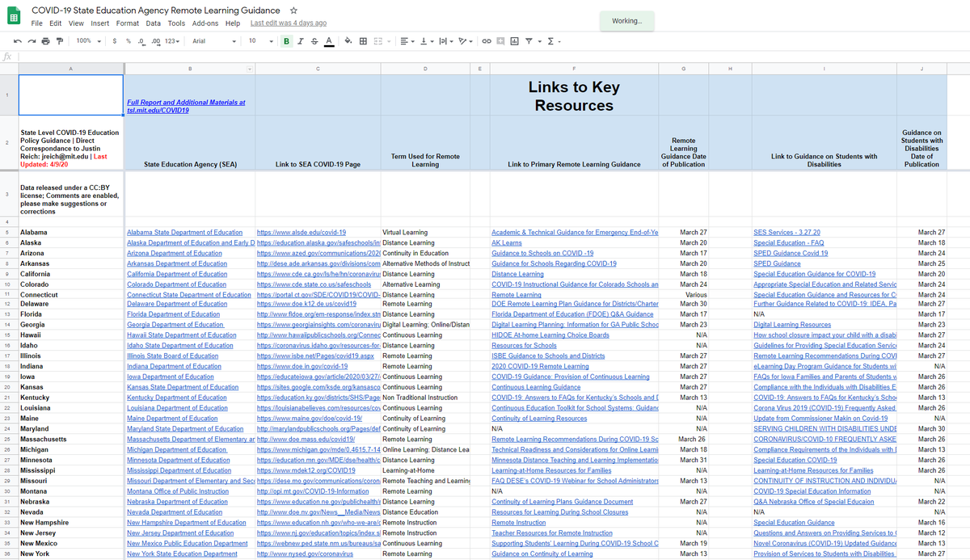Open the File menu
The width and height of the screenshot is (970, 560).
point(36,23)
